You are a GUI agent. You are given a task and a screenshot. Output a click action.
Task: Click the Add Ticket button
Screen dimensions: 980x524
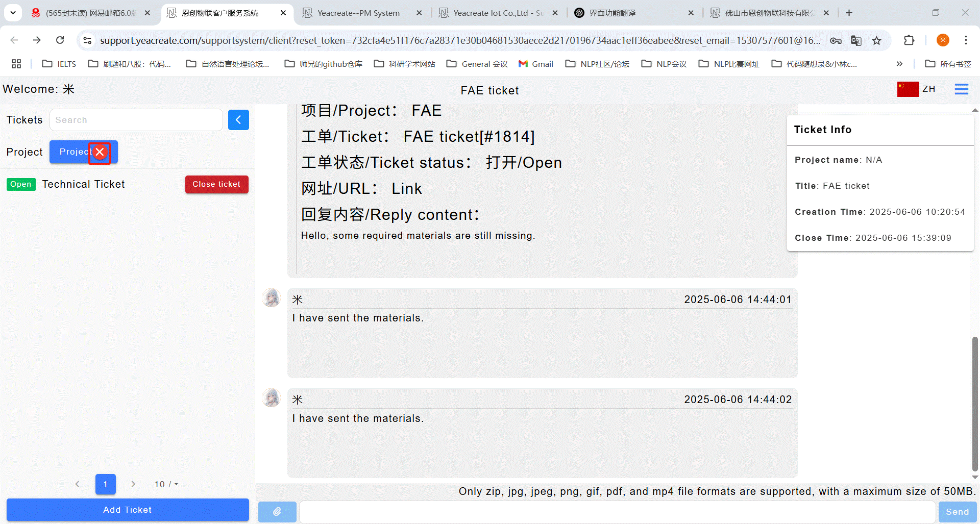(x=128, y=510)
